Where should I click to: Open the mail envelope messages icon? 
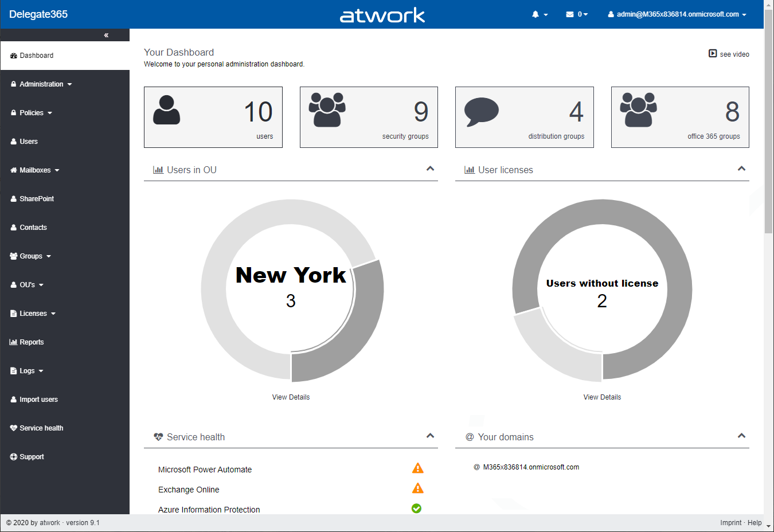click(570, 14)
